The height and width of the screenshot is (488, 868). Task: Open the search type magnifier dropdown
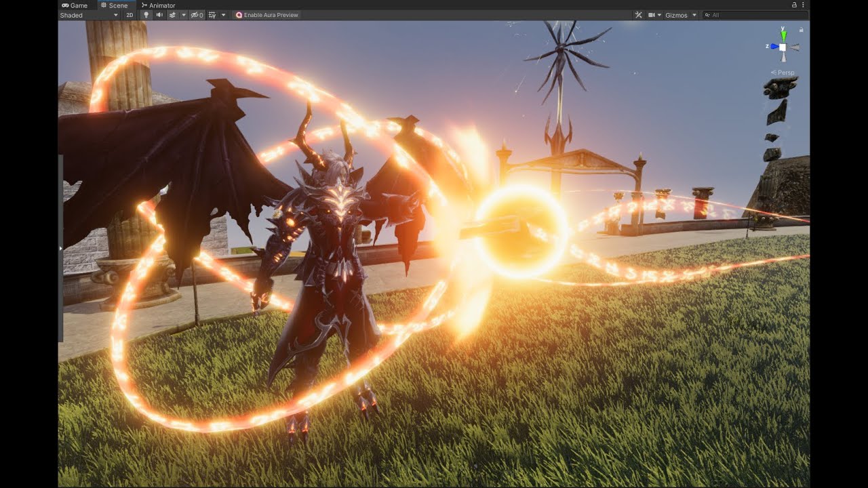point(707,15)
